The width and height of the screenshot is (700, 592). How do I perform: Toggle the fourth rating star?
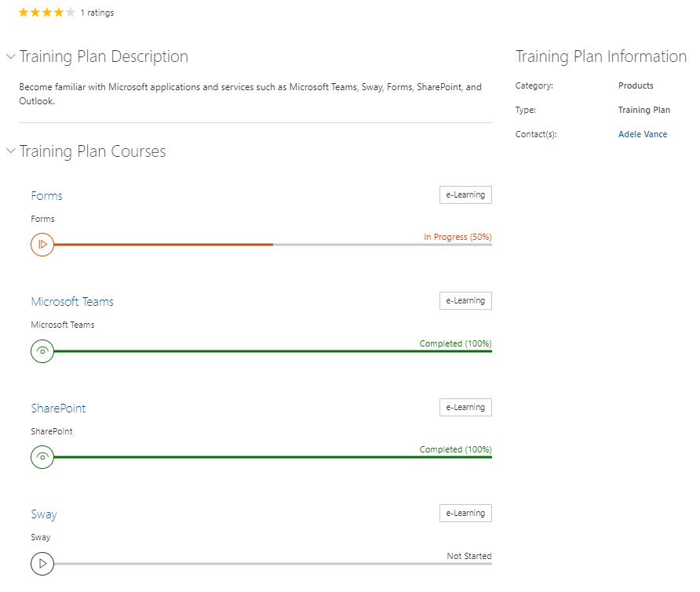tap(58, 12)
